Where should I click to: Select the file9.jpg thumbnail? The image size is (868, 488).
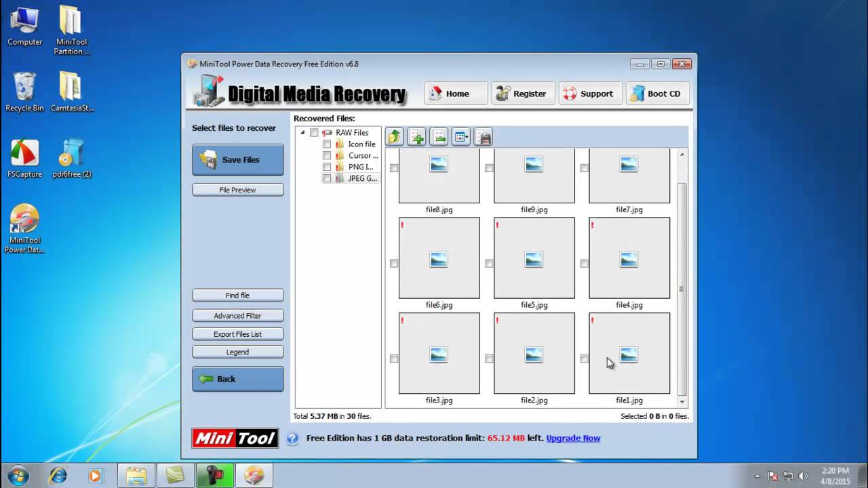click(x=534, y=176)
